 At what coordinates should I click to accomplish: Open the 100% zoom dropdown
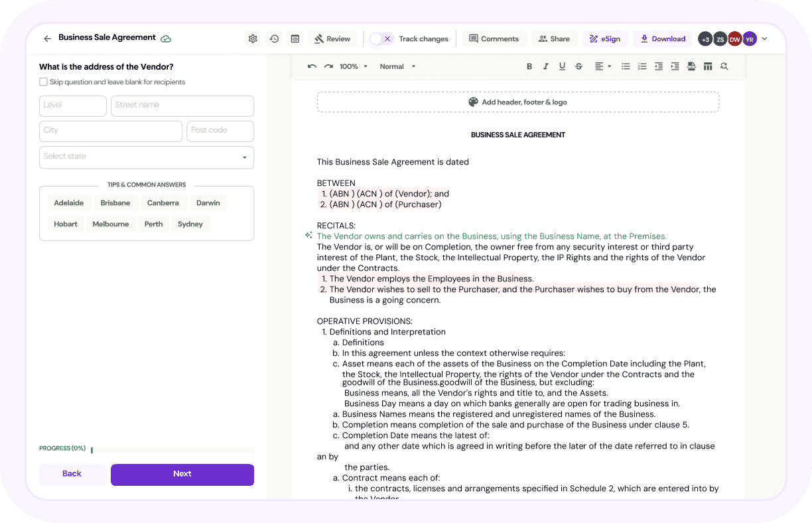354,66
